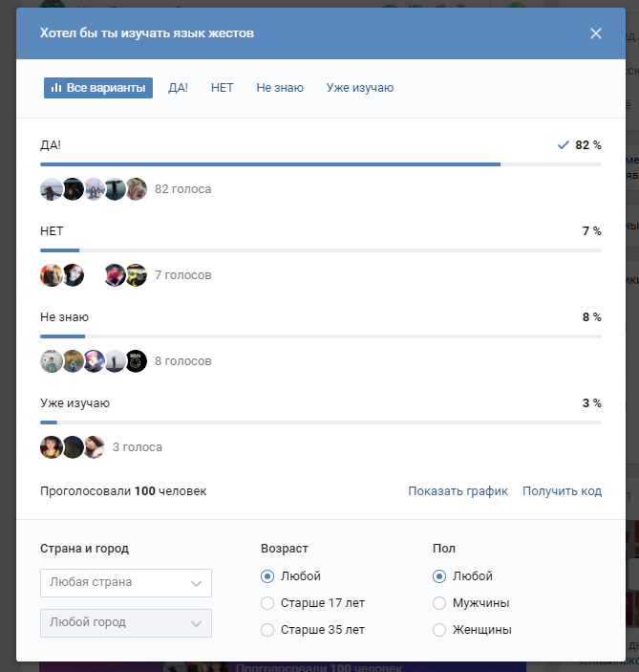639x672 pixels.
Task: Filter by gender 'Мужчины'
Action: click(439, 603)
